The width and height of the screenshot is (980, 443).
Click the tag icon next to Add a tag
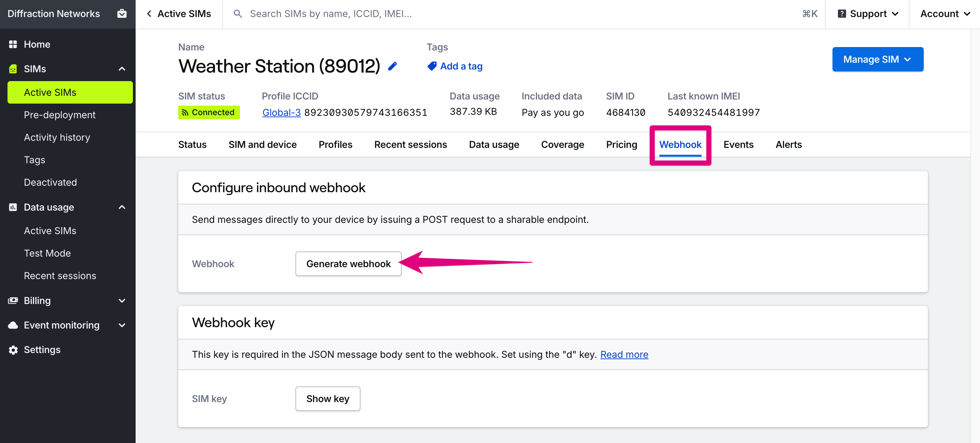coord(431,66)
